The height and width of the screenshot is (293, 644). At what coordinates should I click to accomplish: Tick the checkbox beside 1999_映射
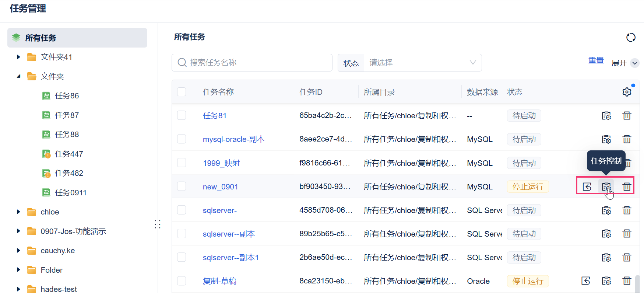click(182, 163)
